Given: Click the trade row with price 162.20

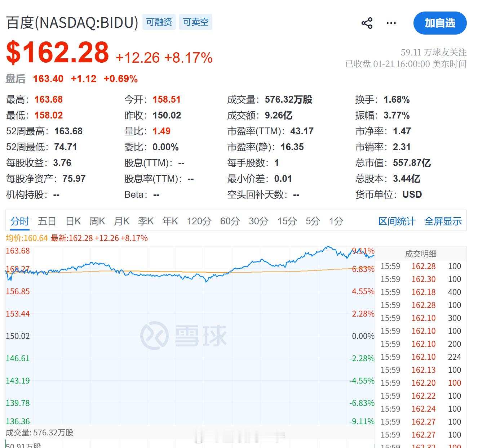Looking at the screenshot, I should coord(421,383).
